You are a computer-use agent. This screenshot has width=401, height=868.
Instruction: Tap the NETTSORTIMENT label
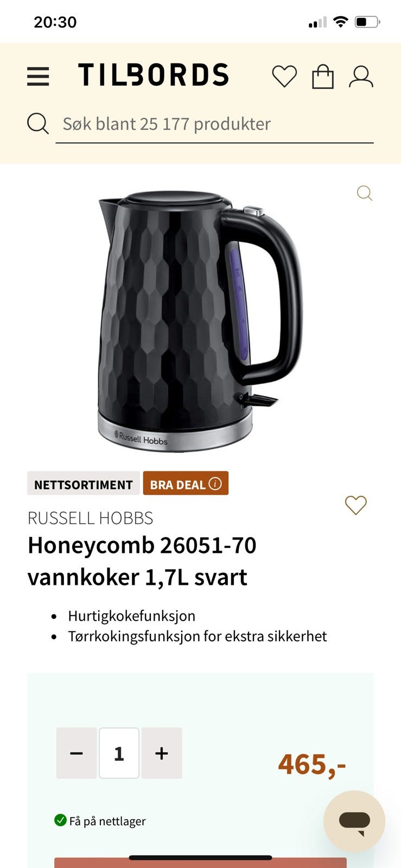click(84, 483)
